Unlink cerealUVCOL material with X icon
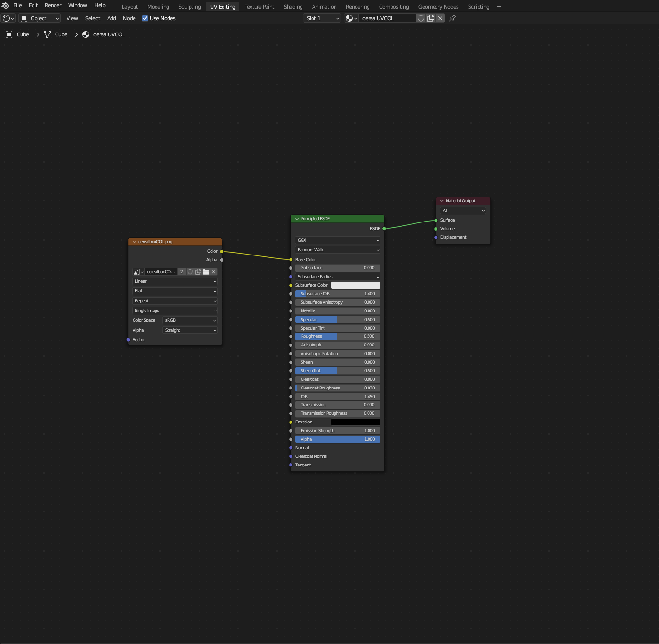Image resolution: width=659 pixels, height=644 pixels. (440, 18)
